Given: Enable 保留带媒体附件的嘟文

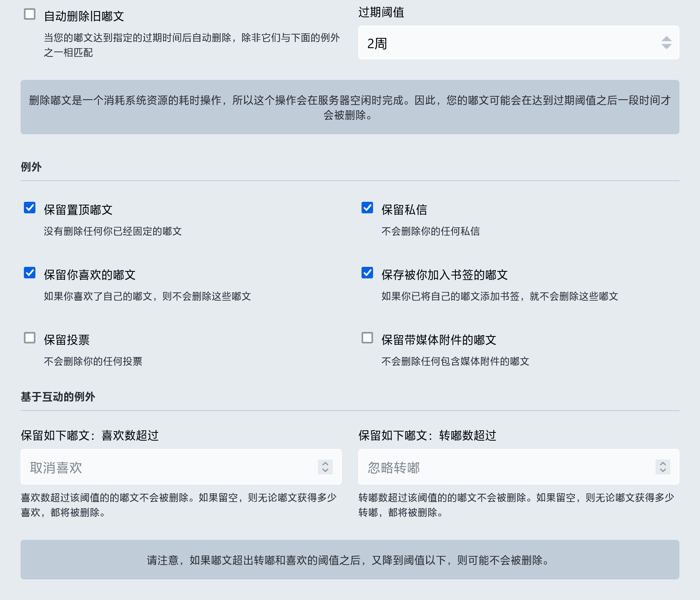Looking at the screenshot, I should [367, 338].
